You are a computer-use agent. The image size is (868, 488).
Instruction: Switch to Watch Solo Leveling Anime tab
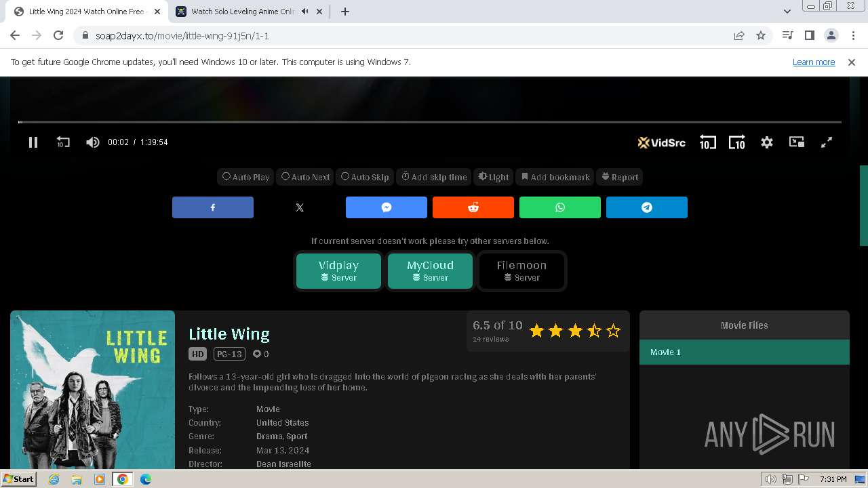(x=233, y=12)
